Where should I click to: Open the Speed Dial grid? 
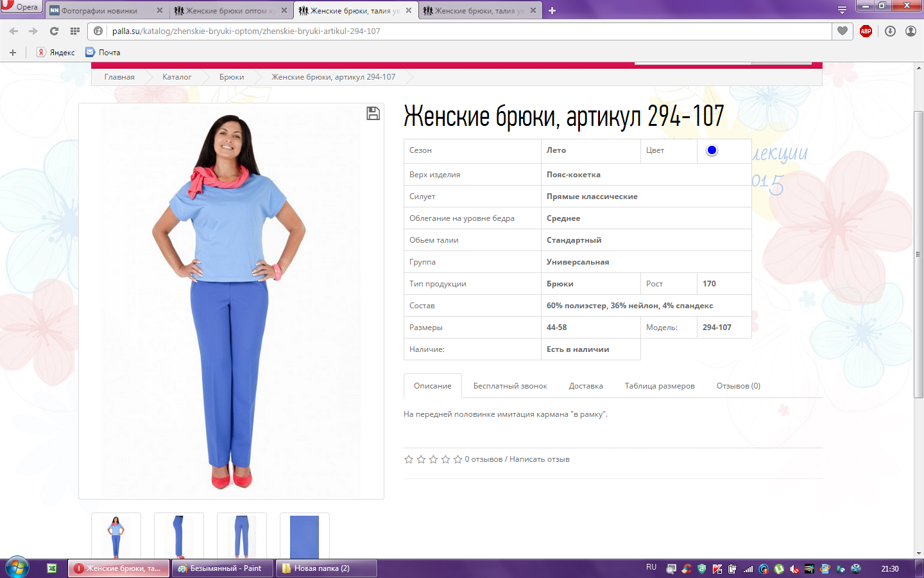(x=75, y=31)
